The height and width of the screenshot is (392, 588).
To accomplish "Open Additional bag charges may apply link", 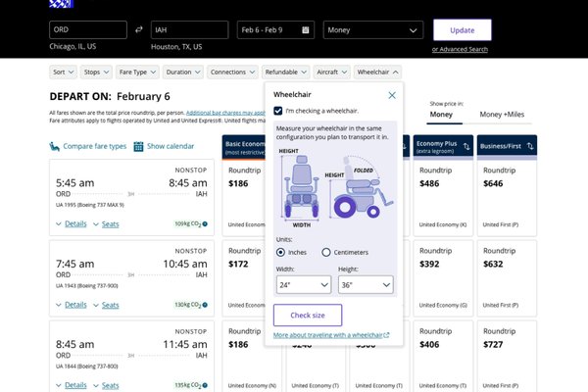I will (225, 113).
